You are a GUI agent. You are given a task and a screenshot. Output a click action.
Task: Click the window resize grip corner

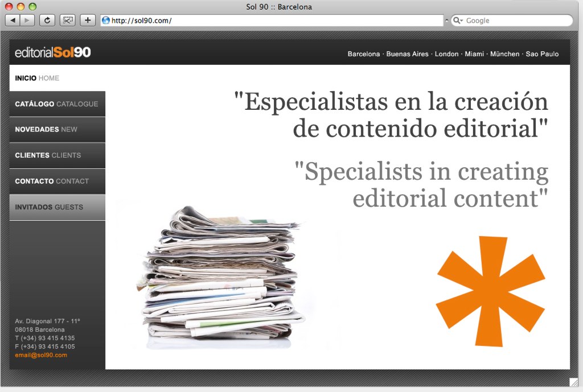coord(573,382)
